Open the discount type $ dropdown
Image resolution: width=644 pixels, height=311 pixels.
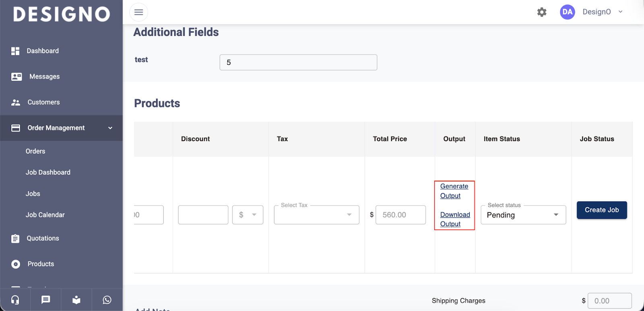[248, 215]
